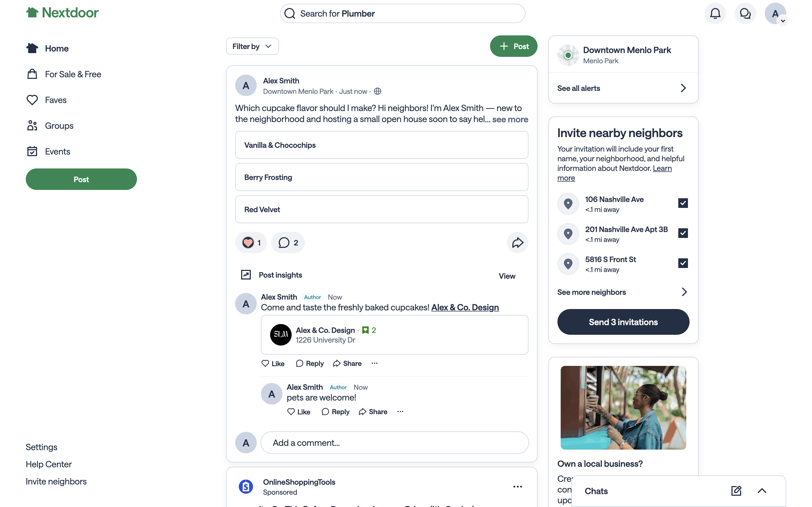Click Send 3 invitations button
812x507 pixels.
coord(623,322)
